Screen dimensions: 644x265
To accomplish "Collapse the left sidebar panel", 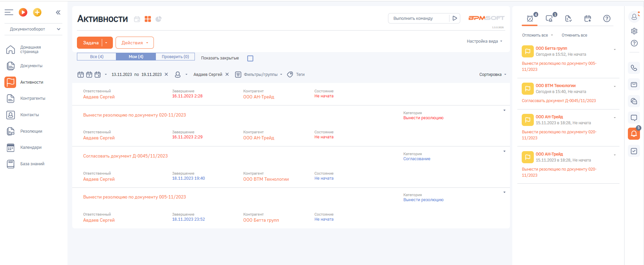I will coord(58,12).
